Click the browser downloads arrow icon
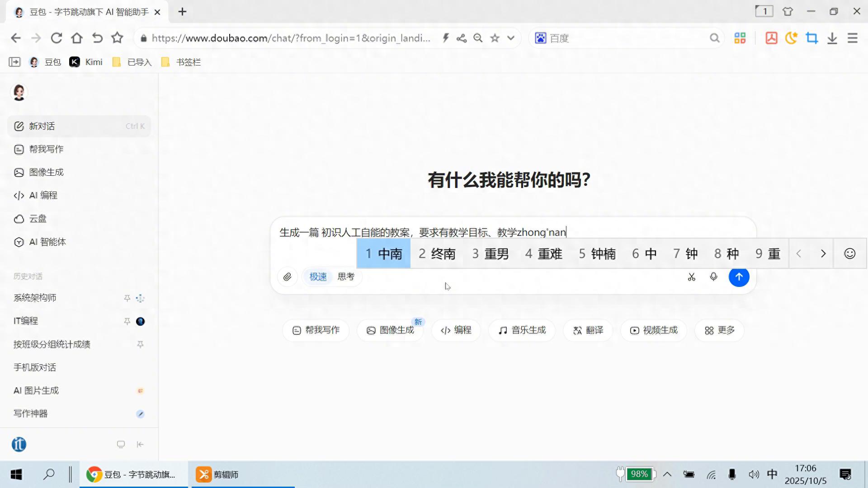The height and width of the screenshot is (488, 868). (832, 38)
